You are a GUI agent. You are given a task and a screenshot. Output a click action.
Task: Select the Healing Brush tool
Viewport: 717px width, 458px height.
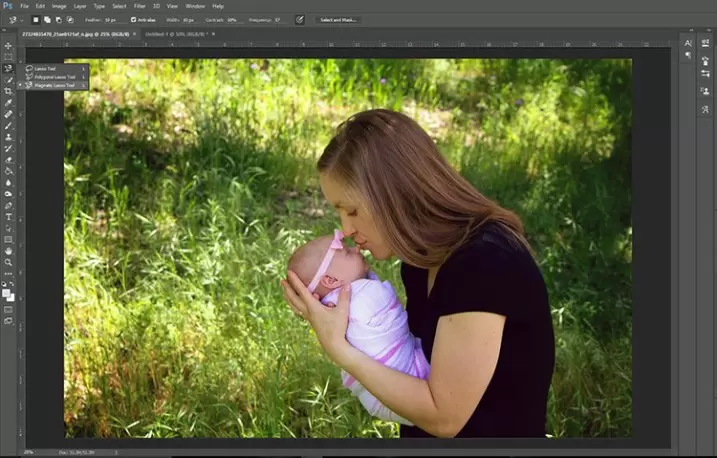pos(8,114)
